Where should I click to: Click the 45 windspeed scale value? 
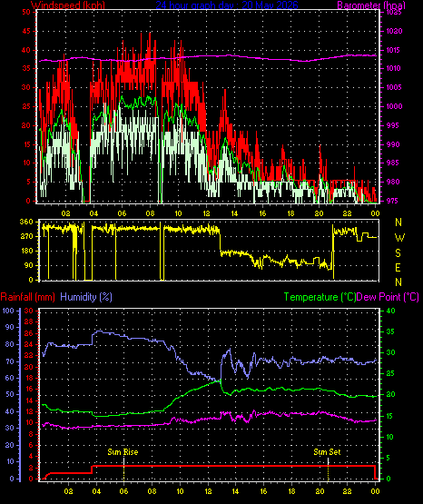point(26,31)
